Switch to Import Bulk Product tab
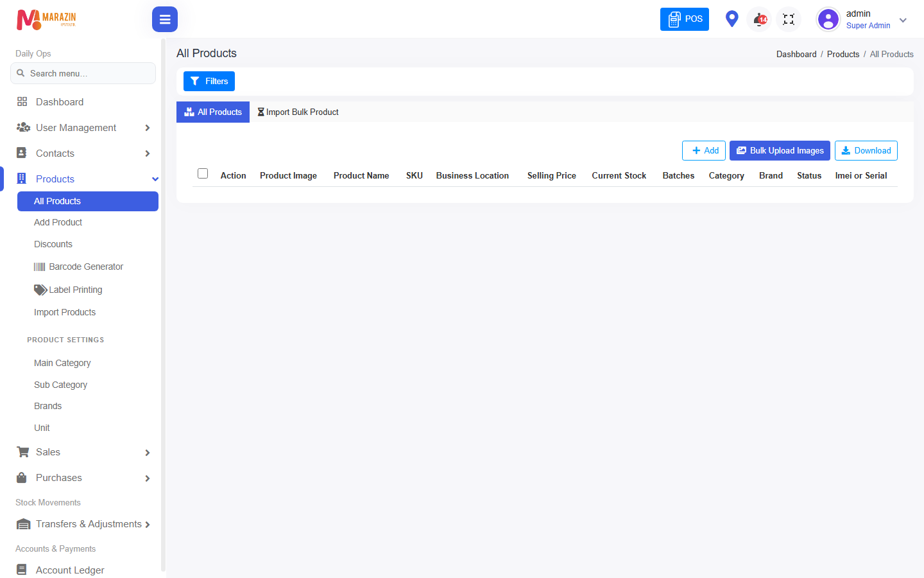The width and height of the screenshot is (924, 578). click(x=298, y=112)
